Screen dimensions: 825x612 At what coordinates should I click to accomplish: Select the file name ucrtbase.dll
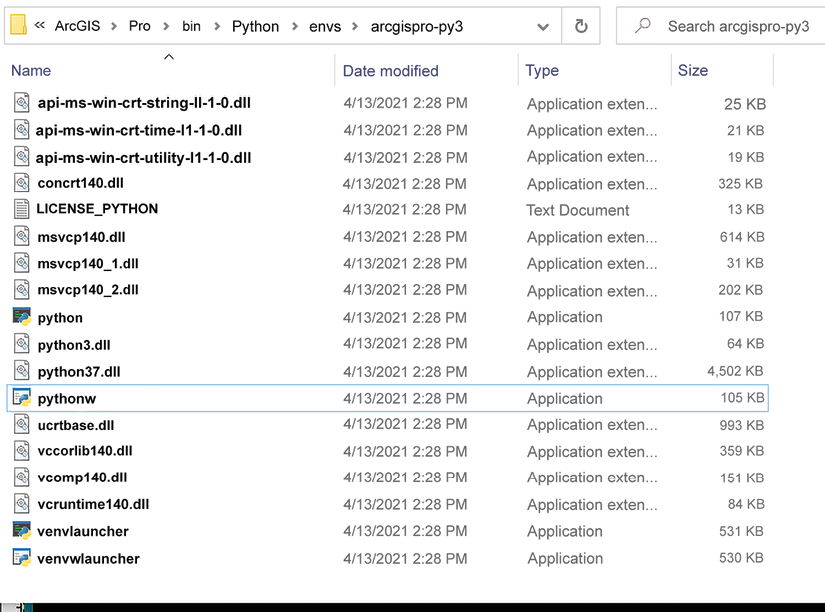[x=76, y=425]
